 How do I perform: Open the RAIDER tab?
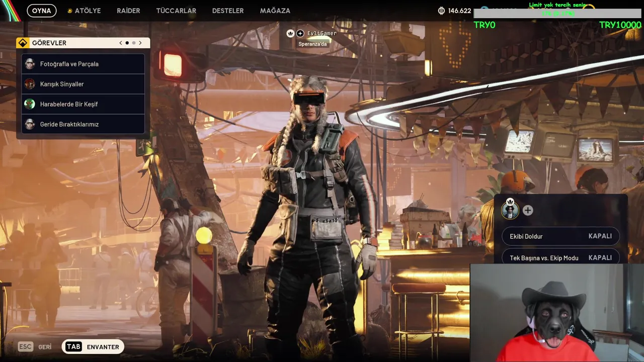click(x=128, y=11)
